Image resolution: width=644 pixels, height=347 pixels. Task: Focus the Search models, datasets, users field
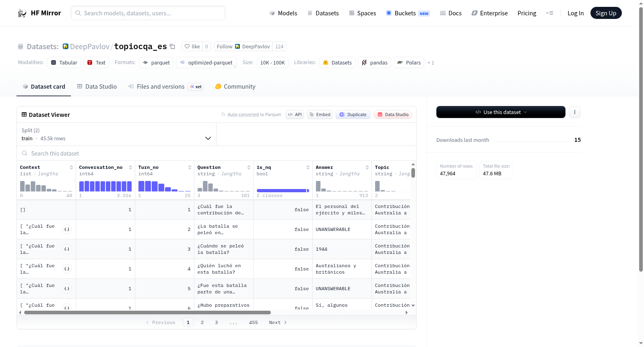[148, 13]
